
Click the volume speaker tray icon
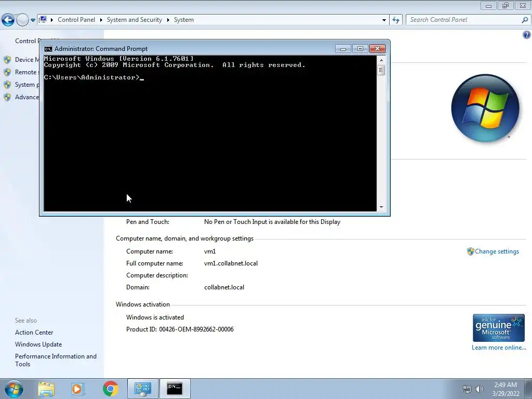point(479,389)
